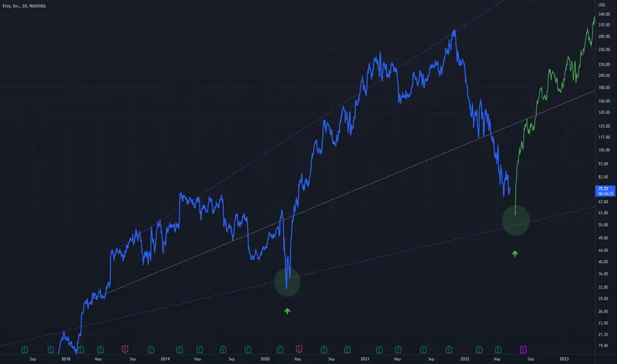This screenshot has height=364, width=617.
Task: Open the May 2021 green earnings marker
Action: (x=399, y=349)
